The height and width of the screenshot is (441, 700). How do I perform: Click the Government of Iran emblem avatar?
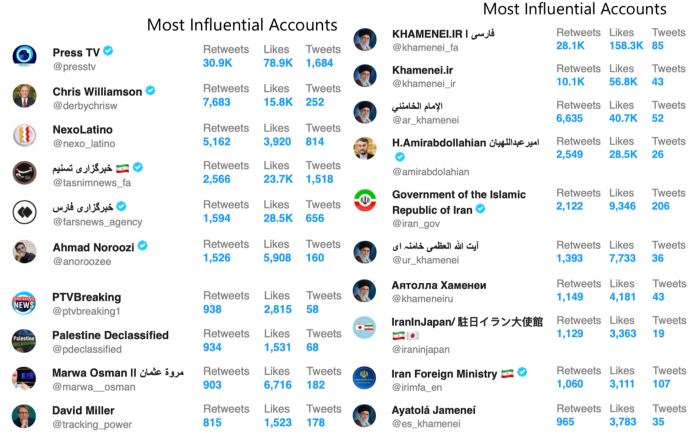tap(365, 200)
